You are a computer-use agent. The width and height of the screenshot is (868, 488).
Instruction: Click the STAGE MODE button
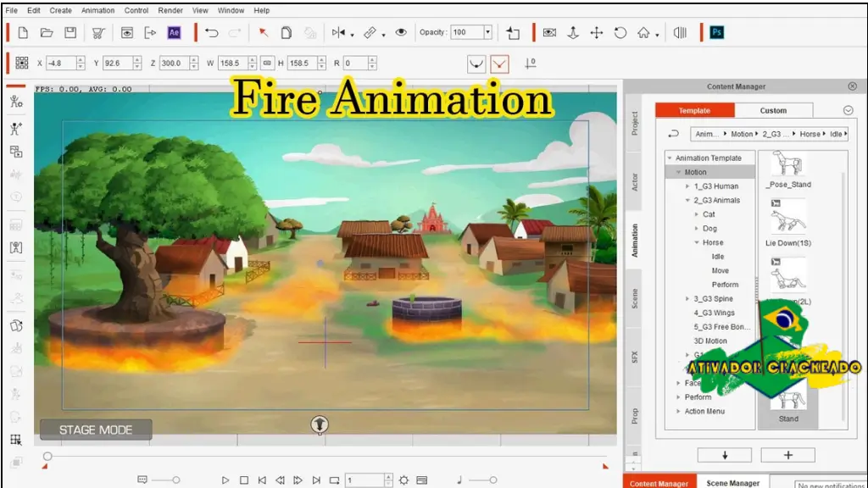coord(96,430)
